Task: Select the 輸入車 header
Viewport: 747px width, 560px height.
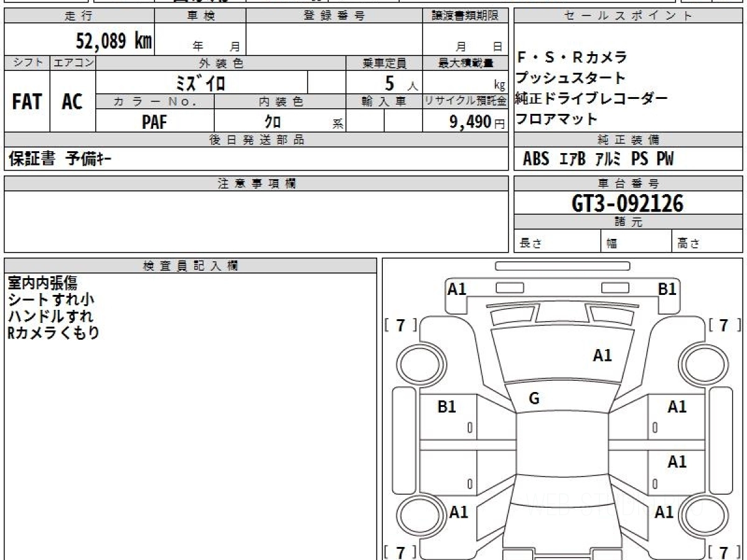Action: [384, 101]
